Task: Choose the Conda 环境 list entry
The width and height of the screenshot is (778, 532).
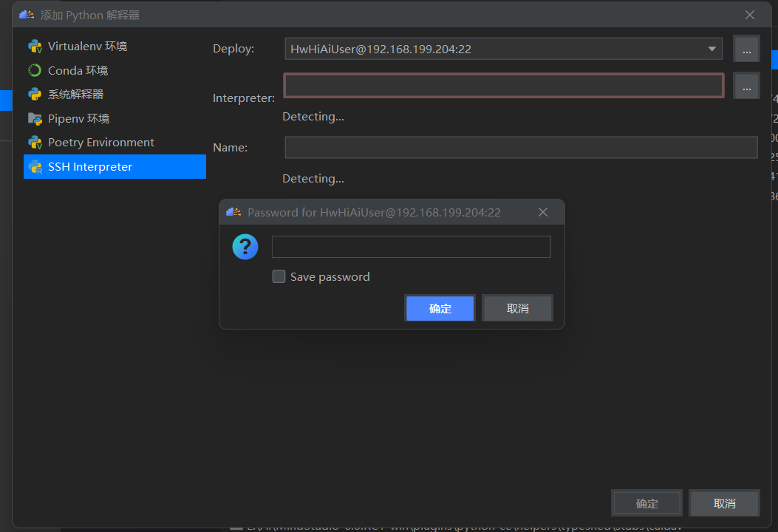Action: (78, 71)
